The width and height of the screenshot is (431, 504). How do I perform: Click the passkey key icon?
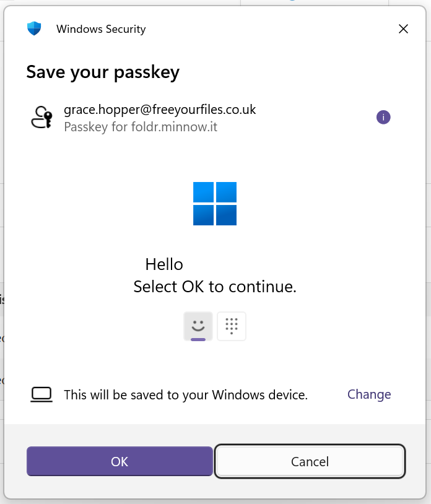pyautogui.click(x=42, y=117)
